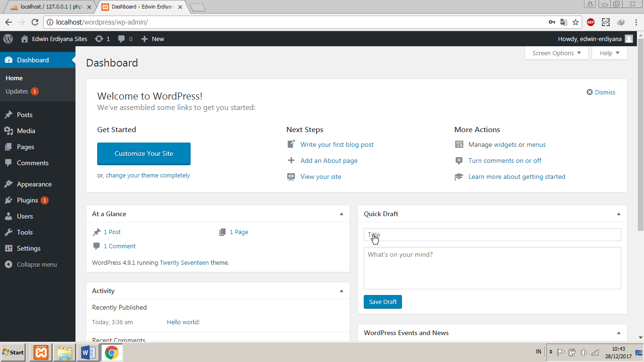Click the updates refresh icon in admin bar
Screen dimensions: 644x362
(x=99, y=39)
